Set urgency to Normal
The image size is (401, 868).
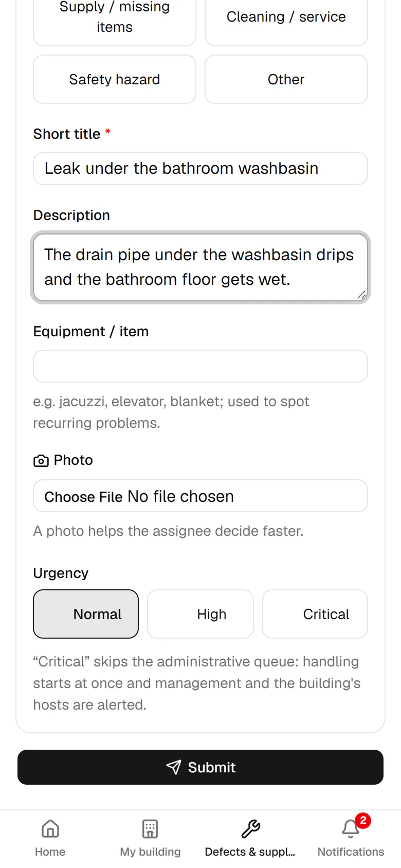[x=86, y=614]
